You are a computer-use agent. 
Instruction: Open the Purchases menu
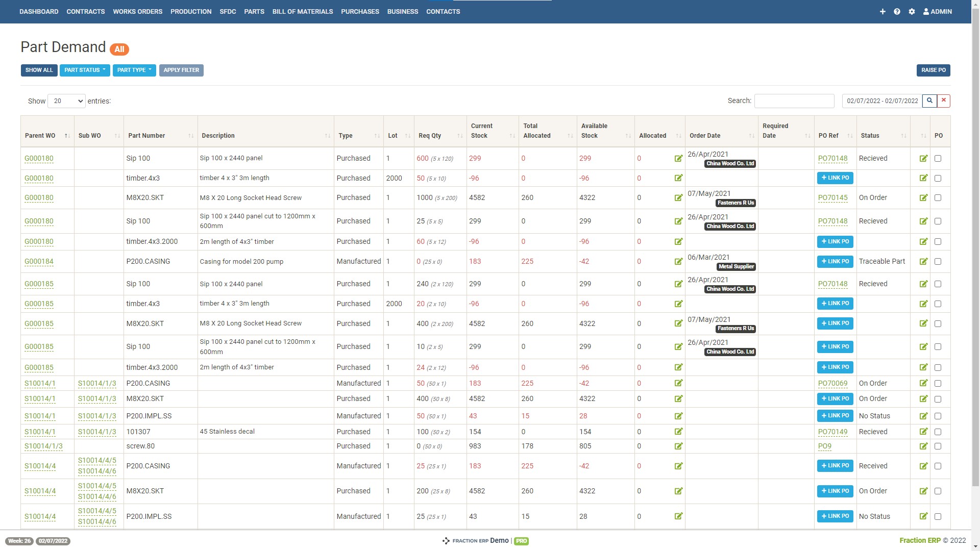pyautogui.click(x=360, y=11)
